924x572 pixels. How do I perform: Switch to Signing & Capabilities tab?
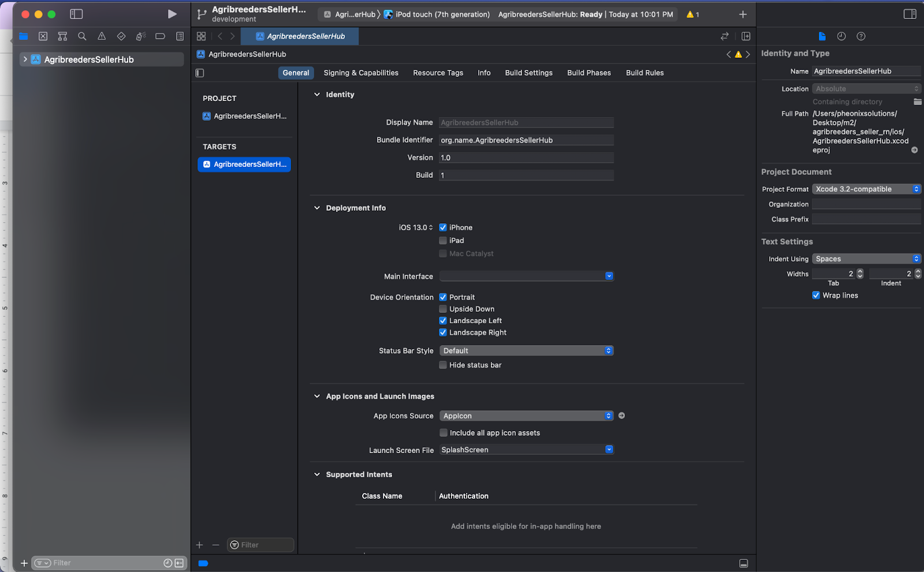[361, 73]
